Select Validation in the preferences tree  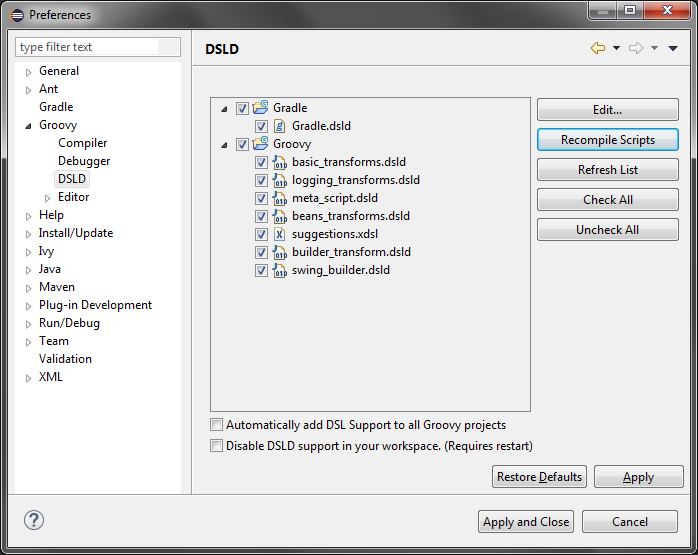click(x=65, y=359)
